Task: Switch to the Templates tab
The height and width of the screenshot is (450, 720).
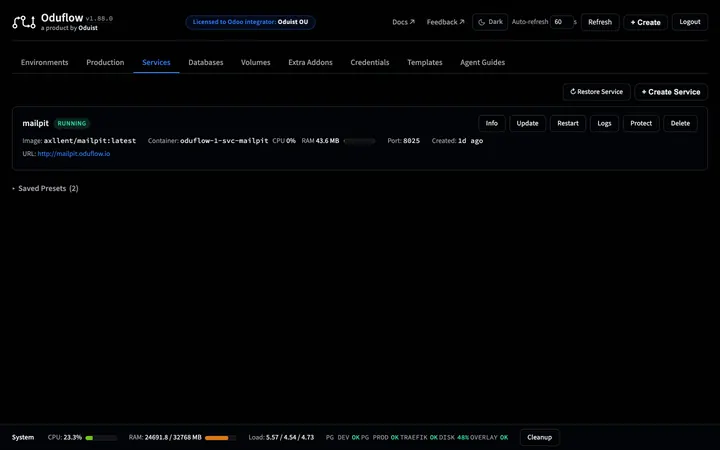Action: [425, 62]
